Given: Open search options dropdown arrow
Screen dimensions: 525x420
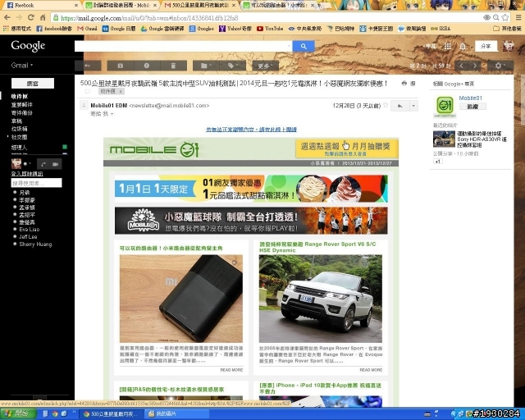Looking at the screenshot, I should 289,46.
